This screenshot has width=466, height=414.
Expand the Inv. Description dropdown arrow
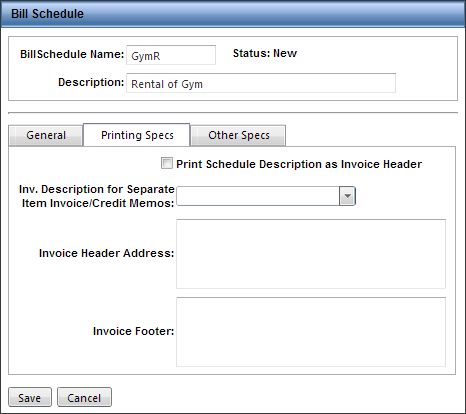click(347, 196)
